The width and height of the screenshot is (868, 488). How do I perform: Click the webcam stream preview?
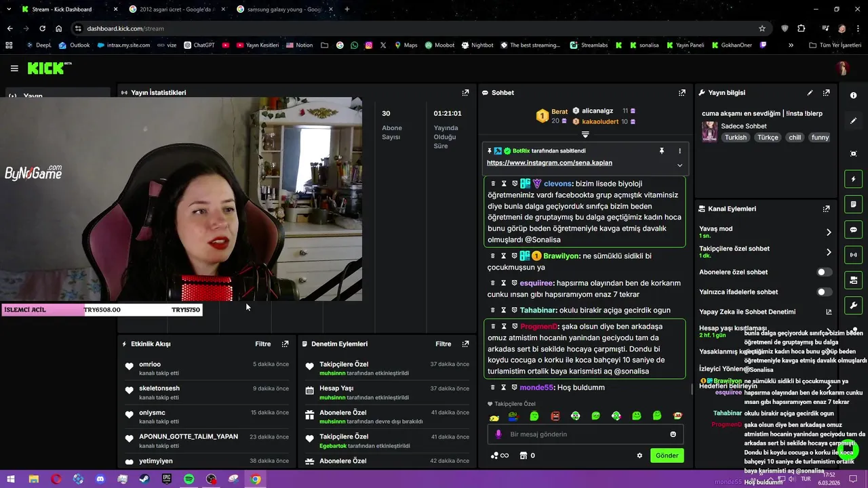click(x=181, y=199)
